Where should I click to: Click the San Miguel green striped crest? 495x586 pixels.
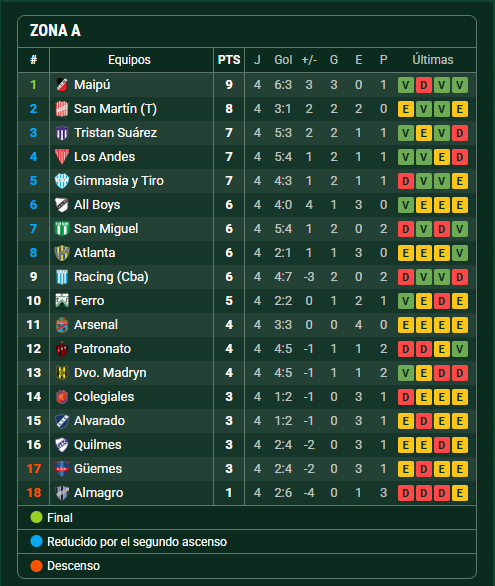62,229
